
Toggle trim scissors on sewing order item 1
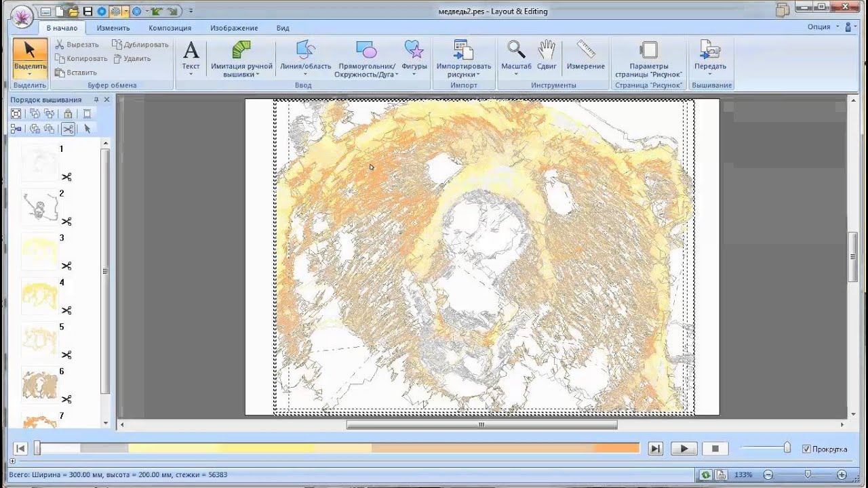[x=66, y=178]
